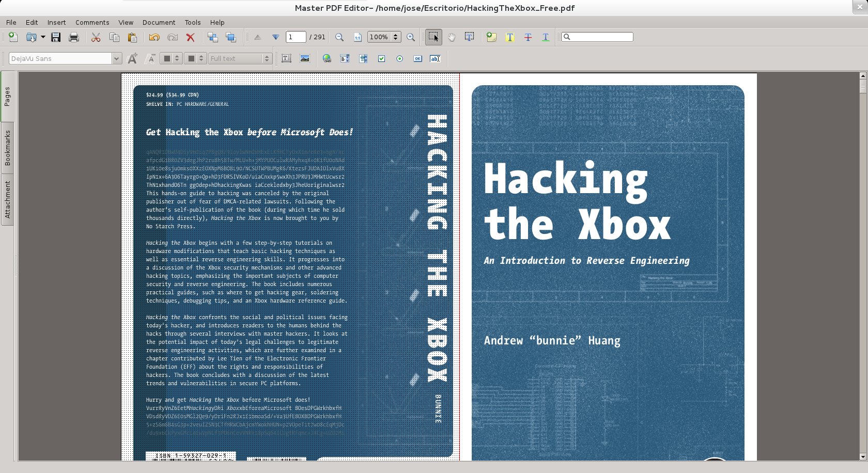Screen dimensions: 868x473
Task: Open the Help menu
Action: click(217, 22)
